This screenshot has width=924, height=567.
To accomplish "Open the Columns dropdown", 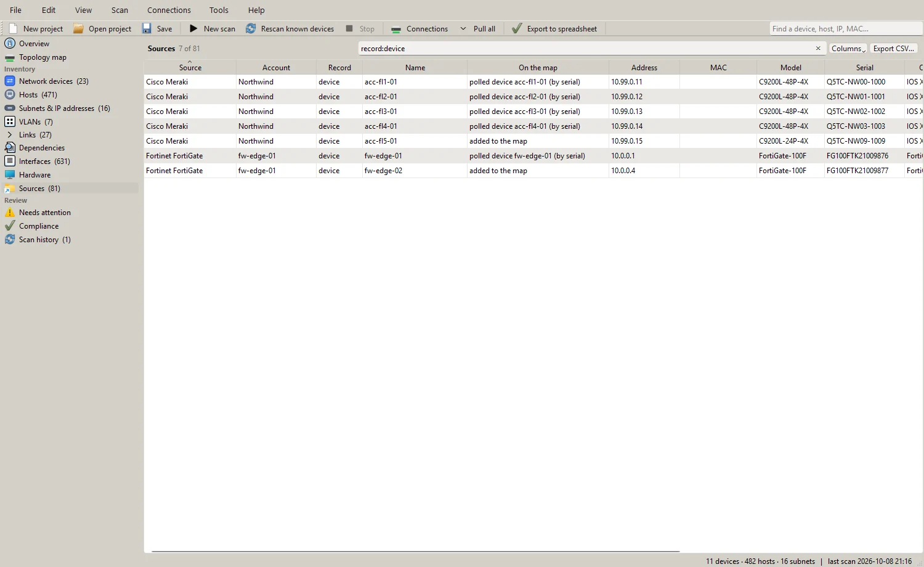I will coord(848,48).
